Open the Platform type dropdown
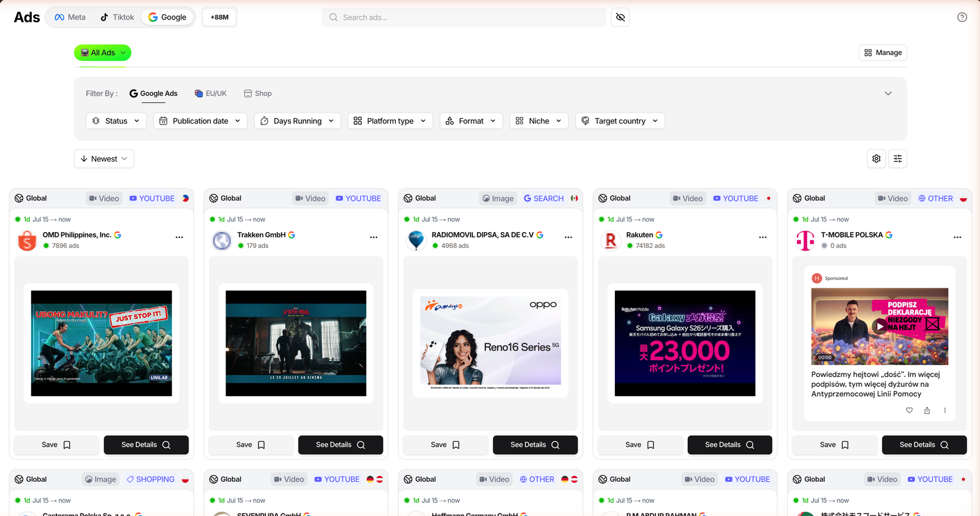980x516 pixels. [390, 121]
